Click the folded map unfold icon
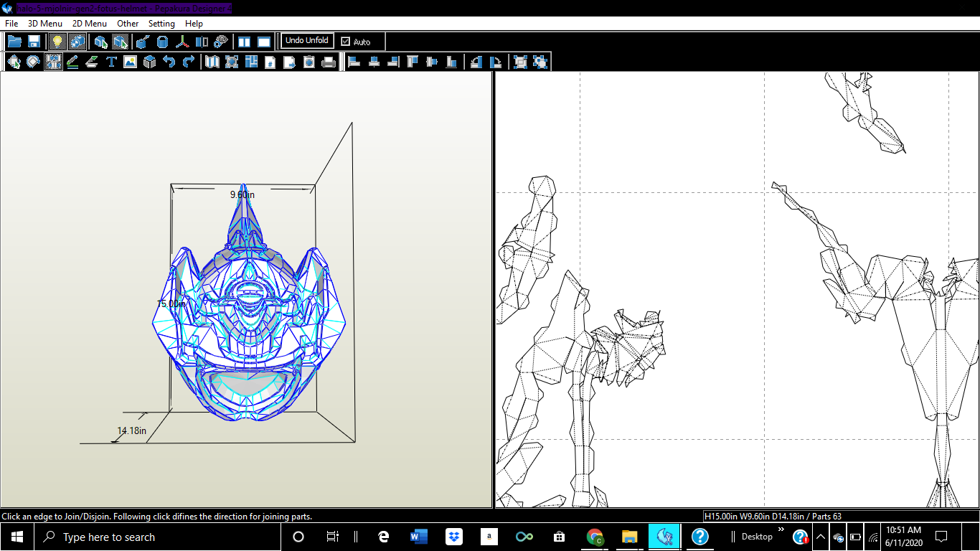Screen dimensions: 980x551 tap(212, 62)
